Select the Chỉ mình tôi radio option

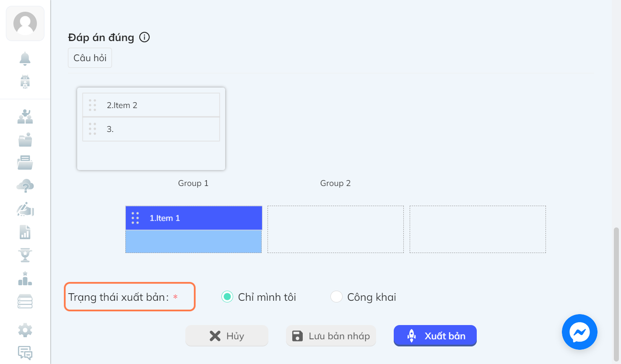227,297
